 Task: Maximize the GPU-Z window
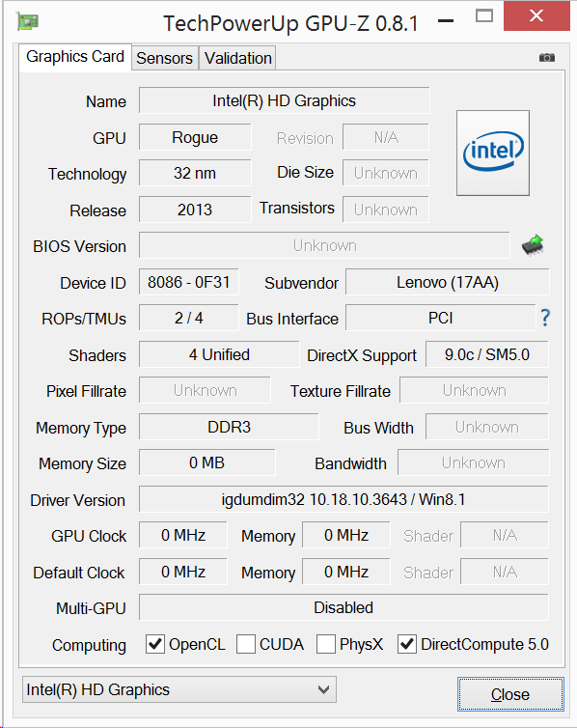point(484,16)
